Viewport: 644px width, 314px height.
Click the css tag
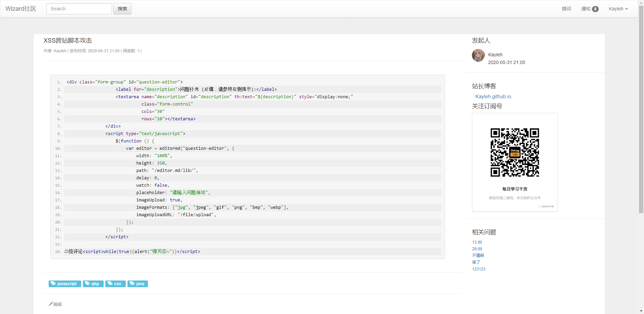[115, 284]
